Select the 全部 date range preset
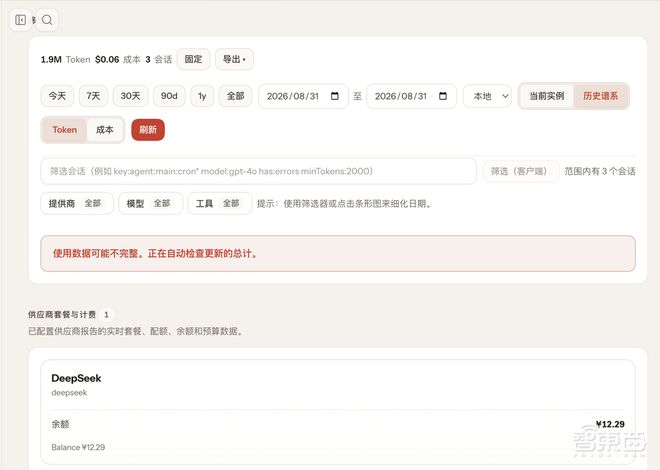Screen dimensions: 660x470 [235, 96]
